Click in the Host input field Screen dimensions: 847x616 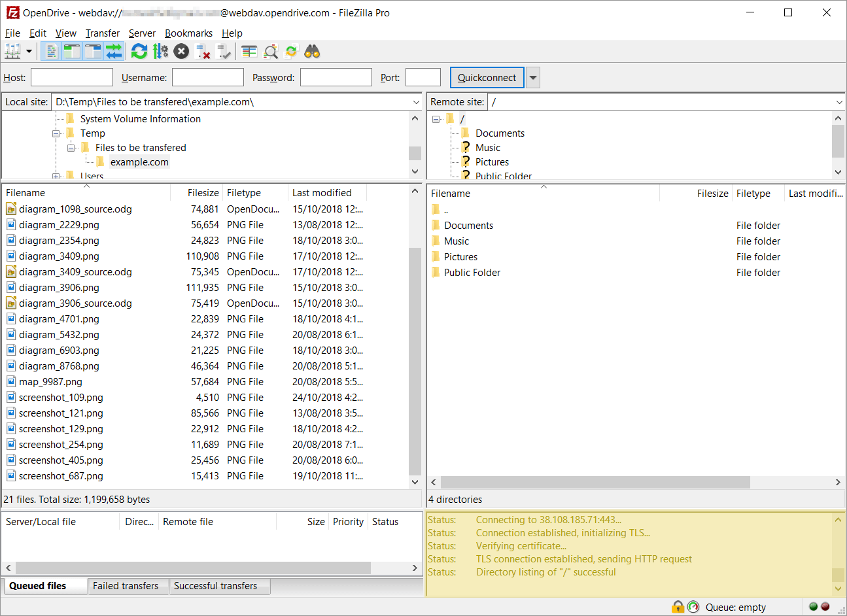click(72, 77)
